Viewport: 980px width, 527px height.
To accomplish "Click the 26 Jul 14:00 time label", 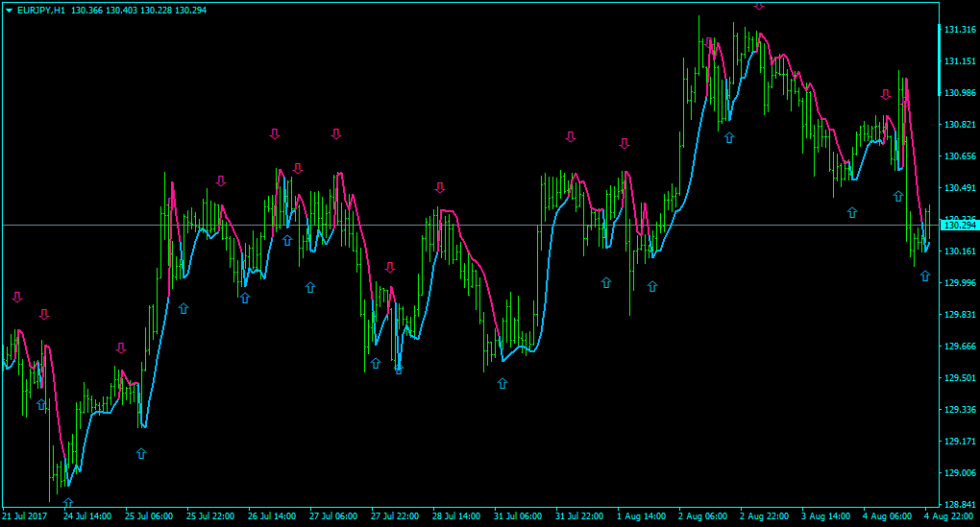I will (x=272, y=516).
